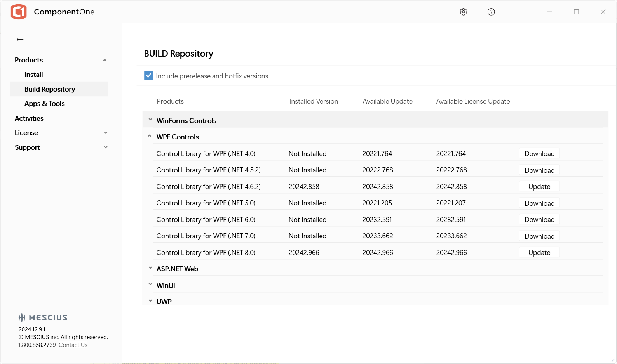Expand the WinUI group
Viewport: 617px width, 364px height.
point(150,285)
